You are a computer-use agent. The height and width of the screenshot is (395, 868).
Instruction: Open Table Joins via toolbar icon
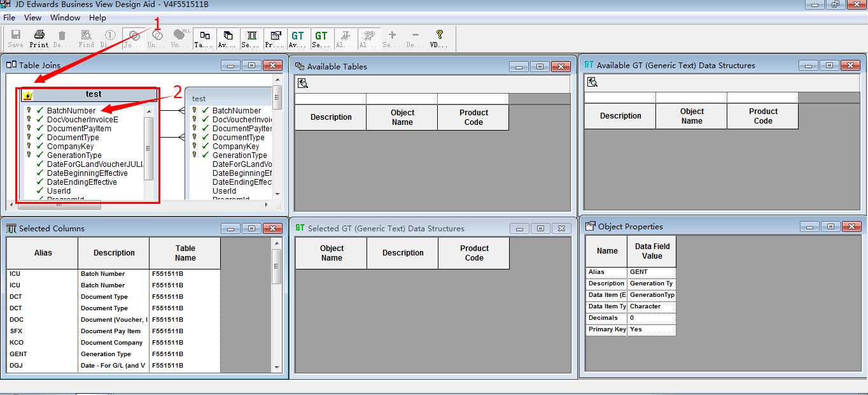204,38
